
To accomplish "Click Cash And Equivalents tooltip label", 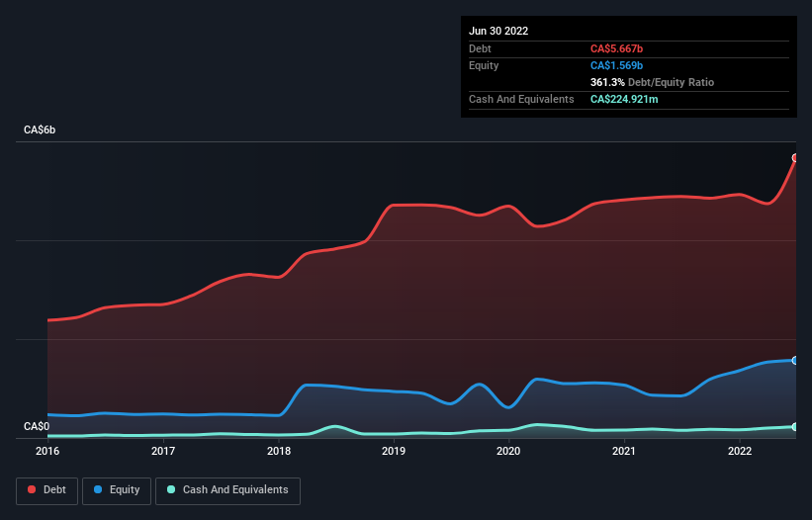I will click(521, 99).
